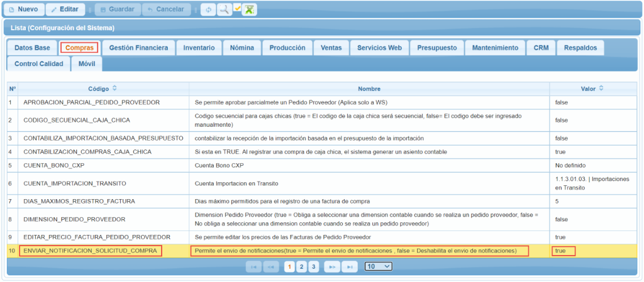This screenshot has height=282, width=644.
Task: Go to the next page of results
Action: tap(332, 267)
